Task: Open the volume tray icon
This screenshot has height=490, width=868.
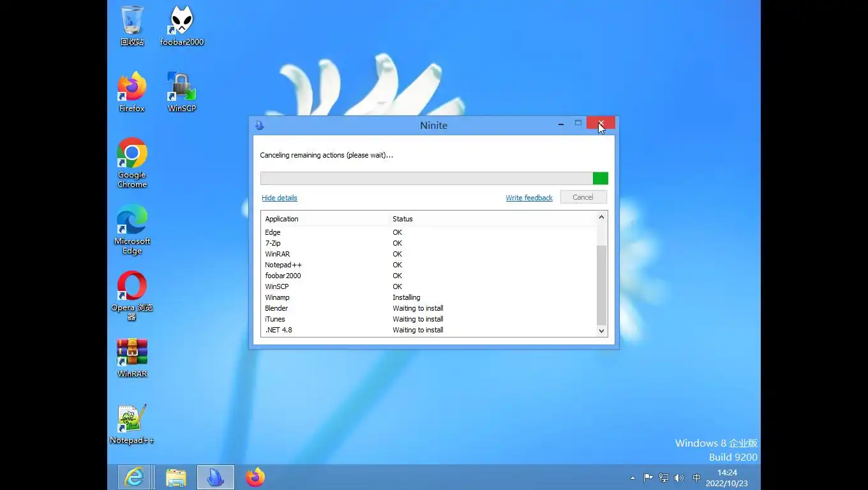Action: click(x=679, y=478)
